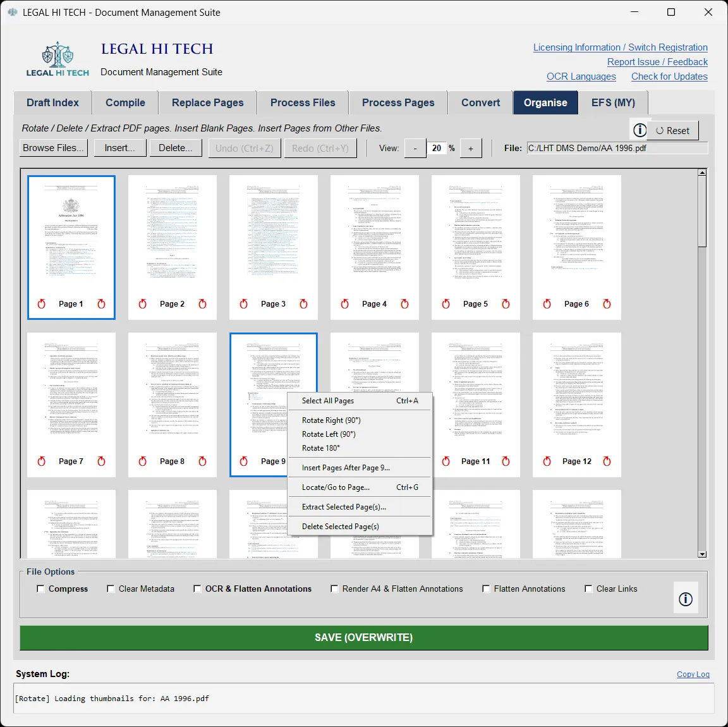Choose Select All Pages from context menu
The image size is (728, 727).
point(360,401)
